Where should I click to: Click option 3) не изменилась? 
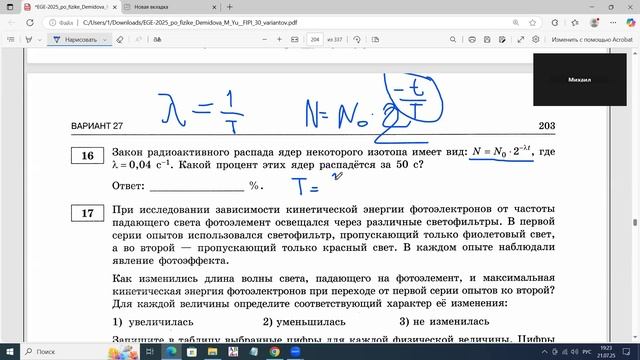[444, 322]
